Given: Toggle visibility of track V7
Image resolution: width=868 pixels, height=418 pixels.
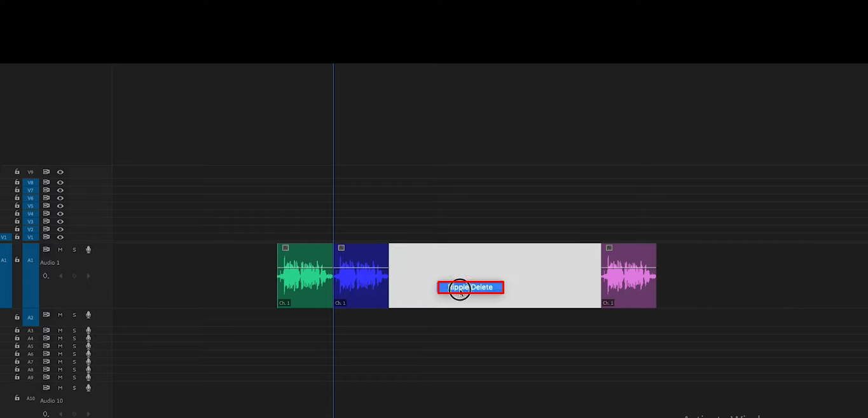Looking at the screenshot, I should (x=60, y=189).
